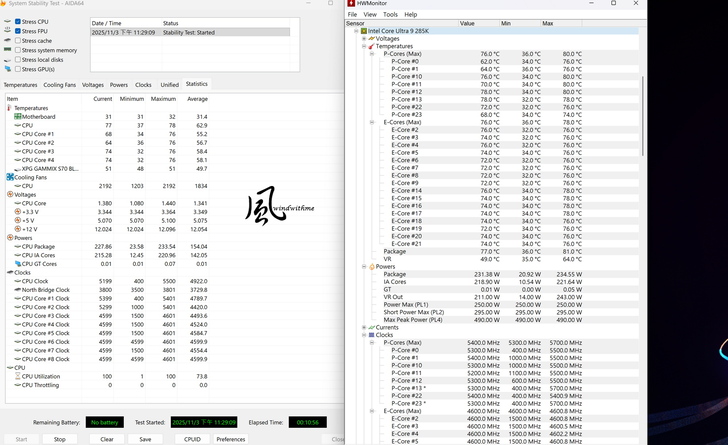This screenshot has height=445, width=728.
Task: Click the Powers category icon in AIDA64
Action: click(x=10, y=238)
